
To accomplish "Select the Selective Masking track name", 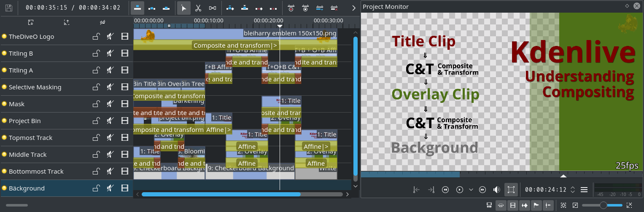I will 35,87.
